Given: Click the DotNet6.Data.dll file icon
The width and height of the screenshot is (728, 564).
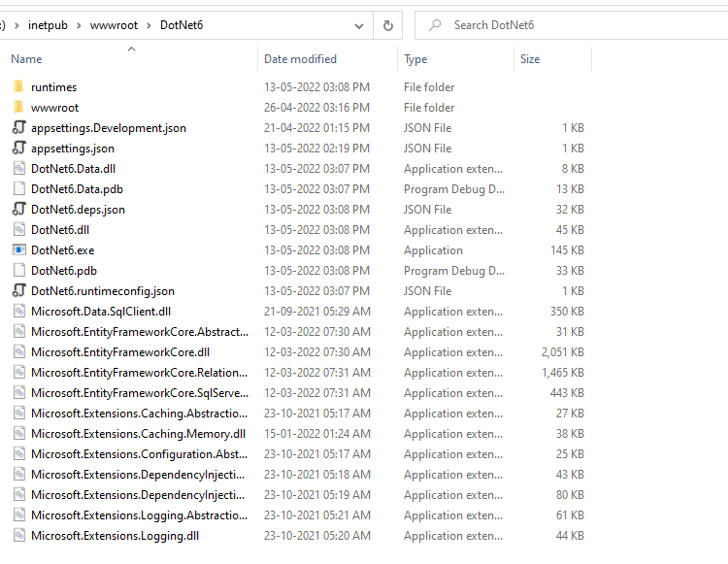Looking at the screenshot, I should coord(19,169).
